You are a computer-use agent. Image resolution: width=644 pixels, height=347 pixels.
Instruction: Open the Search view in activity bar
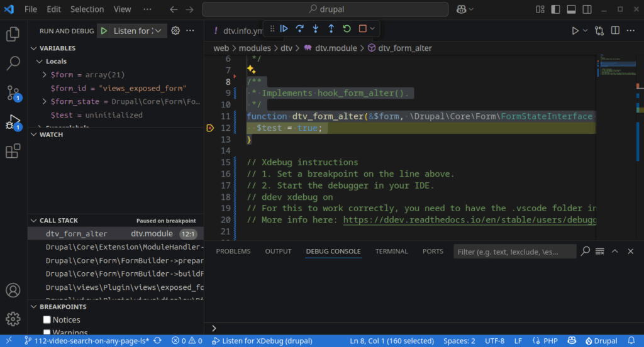[13, 63]
